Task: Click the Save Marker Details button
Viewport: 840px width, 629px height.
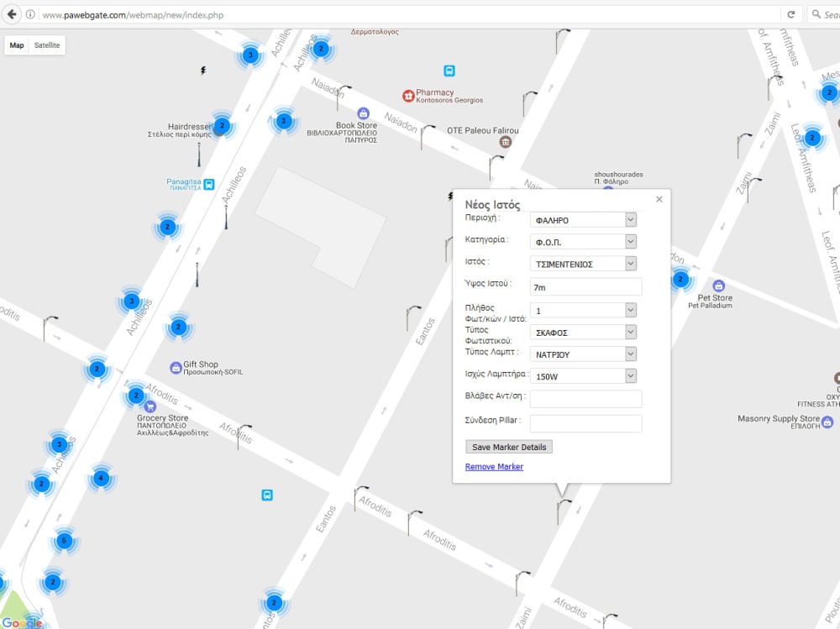Action: [x=508, y=446]
